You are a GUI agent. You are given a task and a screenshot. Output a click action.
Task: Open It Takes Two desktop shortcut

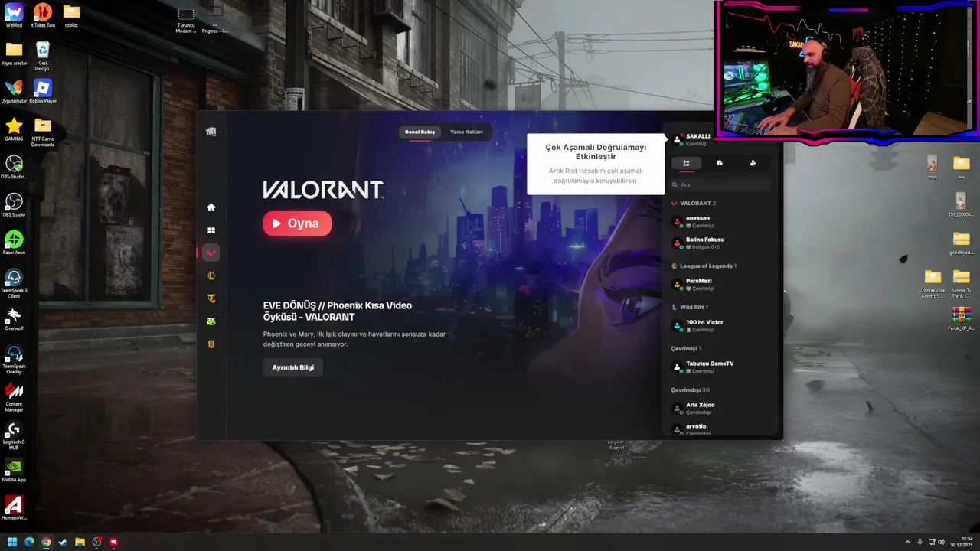[43, 15]
